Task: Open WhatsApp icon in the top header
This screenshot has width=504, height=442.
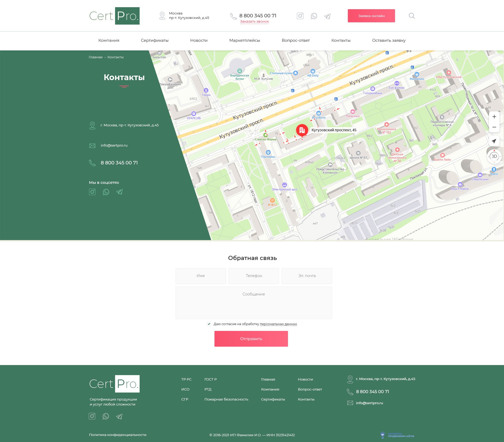Action: click(x=314, y=16)
